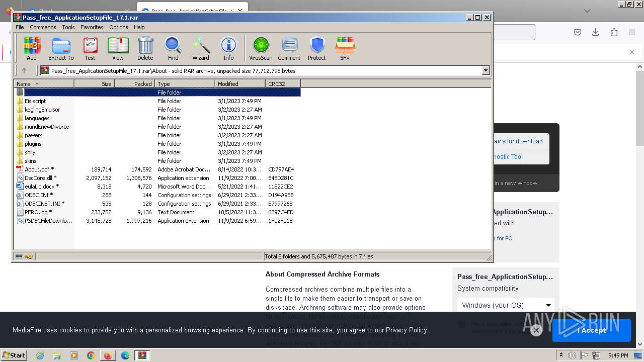This screenshot has width=644, height=362.
Task: Sort by CRC32 column header
Action: 283,83
